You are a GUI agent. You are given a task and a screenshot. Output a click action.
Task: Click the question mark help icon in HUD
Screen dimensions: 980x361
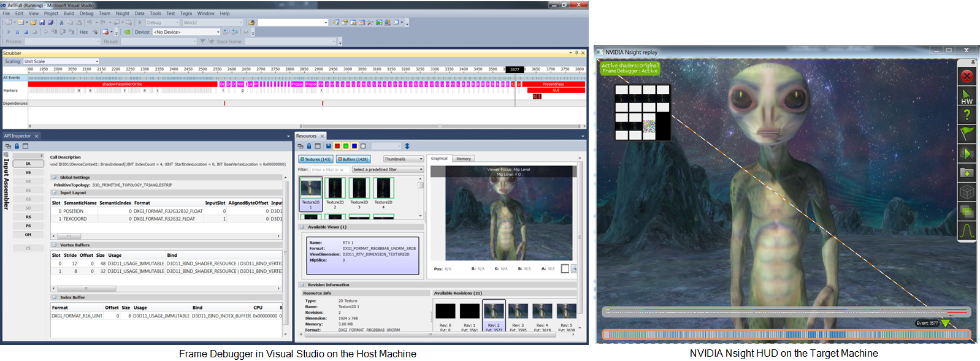pyautogui.click(x=967, y=115)
